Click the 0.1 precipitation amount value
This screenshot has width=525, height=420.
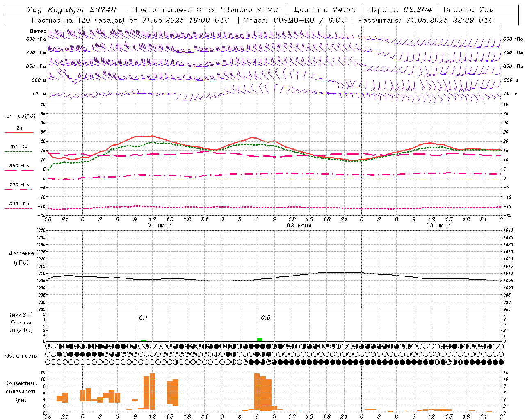click(x=143, y=317)
